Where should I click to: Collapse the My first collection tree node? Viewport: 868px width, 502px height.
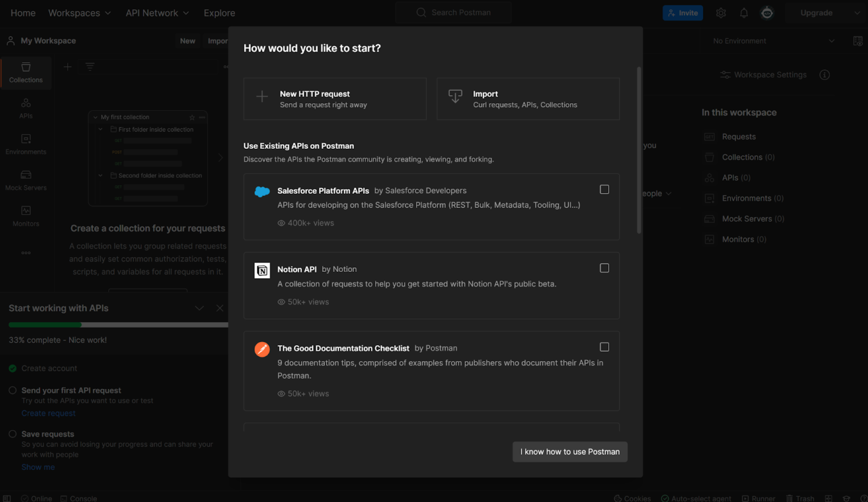(x=96, y=117)
